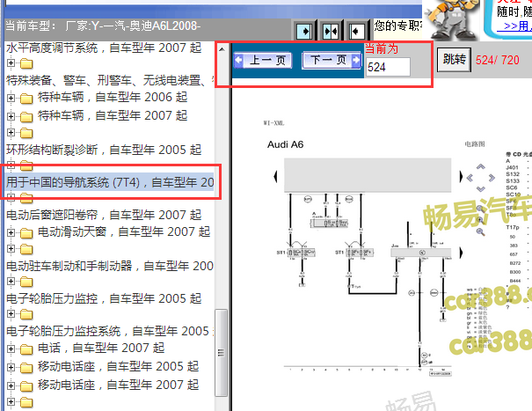This screenshot has height=411, width=532.
Task: Select 电子轮胎压力监控，自车型年 2005 起
Action: click(x=104, y=298)
